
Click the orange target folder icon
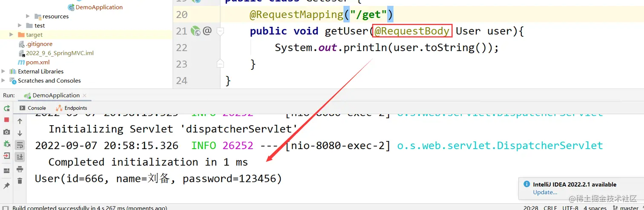pos(21,35)
